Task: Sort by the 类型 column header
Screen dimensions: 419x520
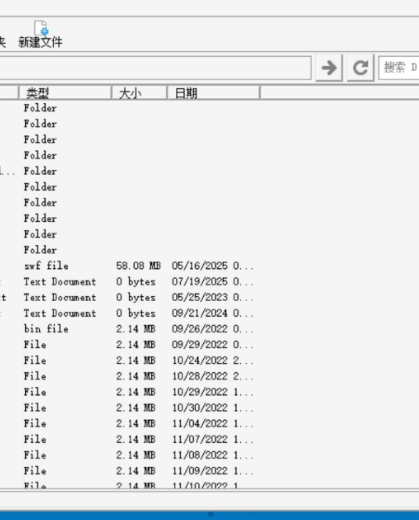Action: coord(65,93)
